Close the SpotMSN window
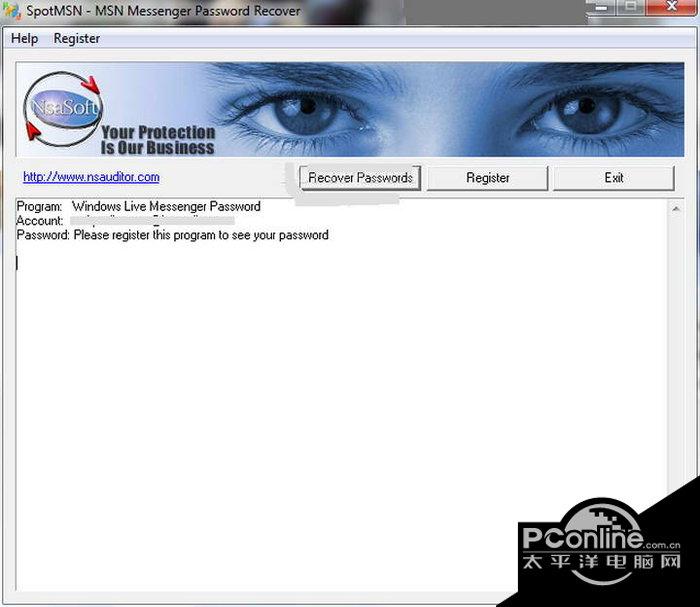 coord(671,7)
